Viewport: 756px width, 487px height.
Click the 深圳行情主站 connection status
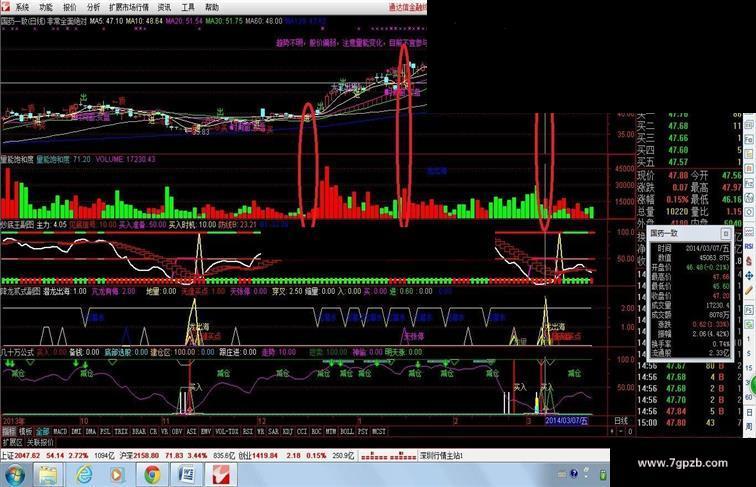pos(441,455)
